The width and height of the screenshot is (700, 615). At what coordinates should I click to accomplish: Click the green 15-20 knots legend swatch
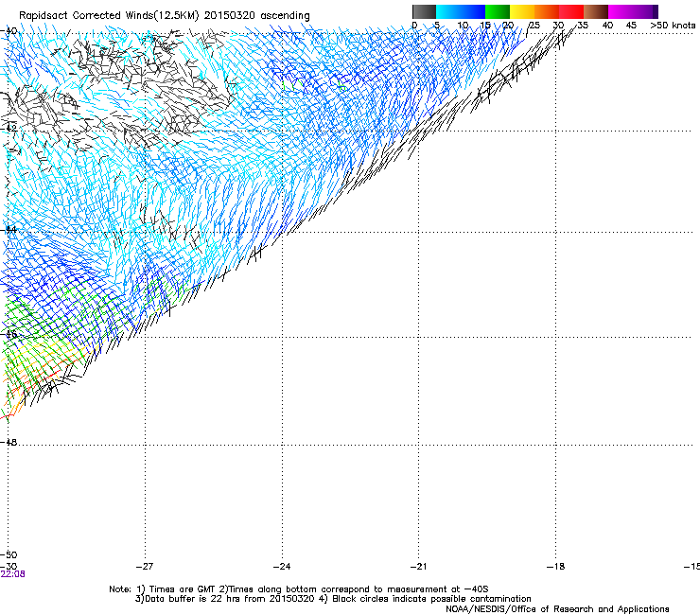pos(498,11)
